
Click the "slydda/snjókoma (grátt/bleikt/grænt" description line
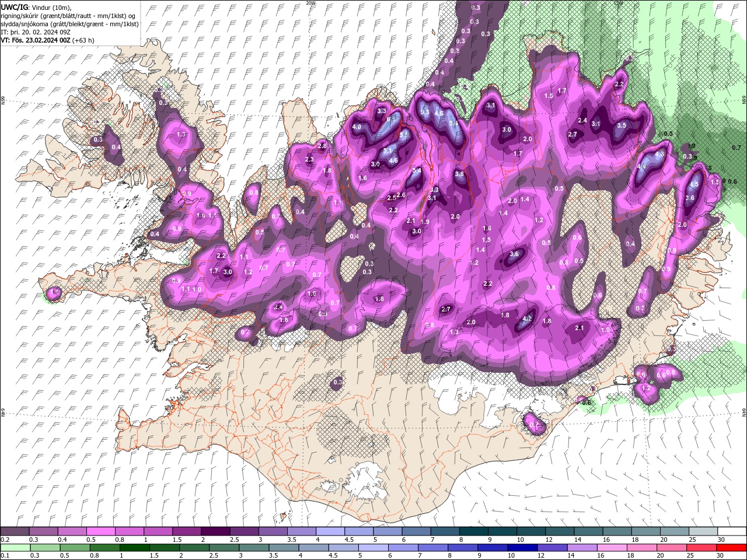click(x=69, y=23)
